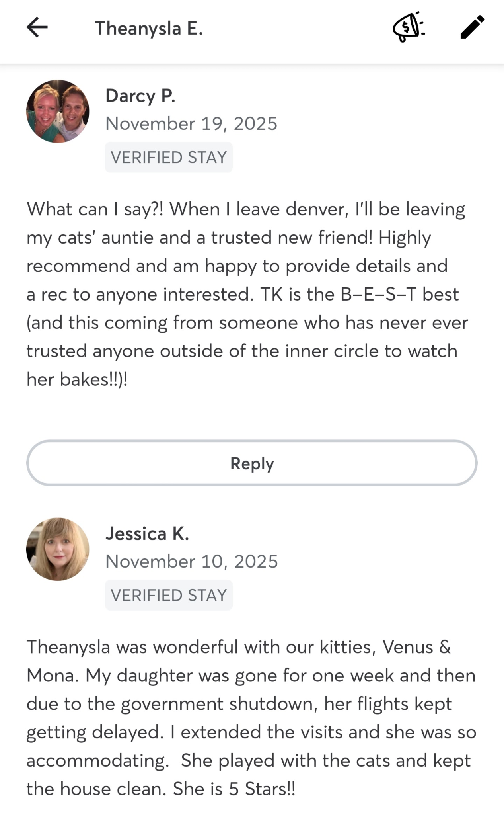Go back using the arrow icon
Screen dimensions: 504x824
click(x=37, y=27)
